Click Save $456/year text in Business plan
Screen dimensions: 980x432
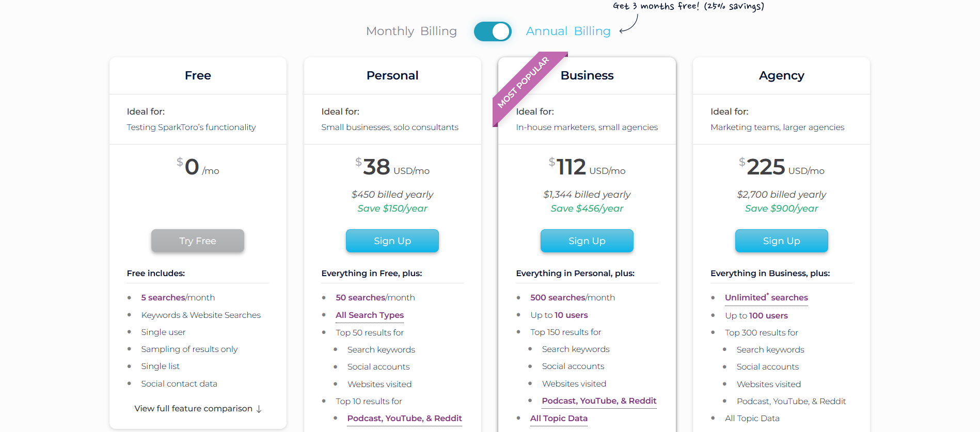587,209
